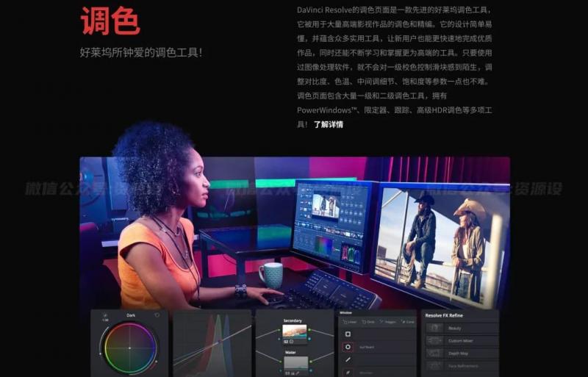The image size is (588, 377).
Task: Click the Linear window tool button
Action: (350, 322)
